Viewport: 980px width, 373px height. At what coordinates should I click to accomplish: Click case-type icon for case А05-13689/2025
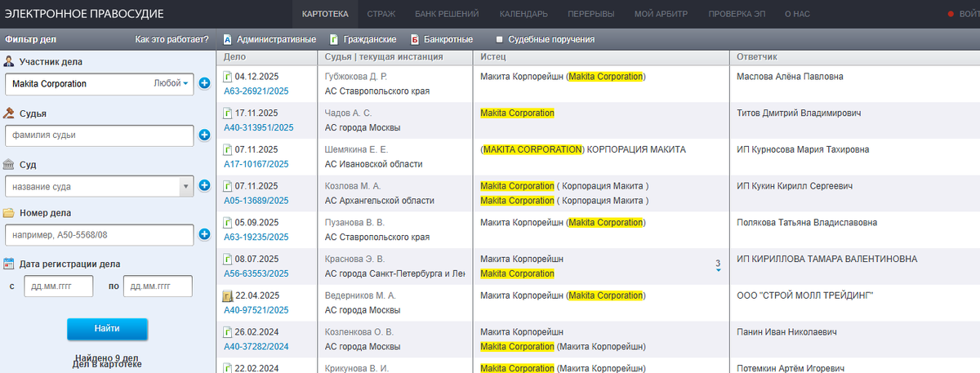click(x=228, y=187)
